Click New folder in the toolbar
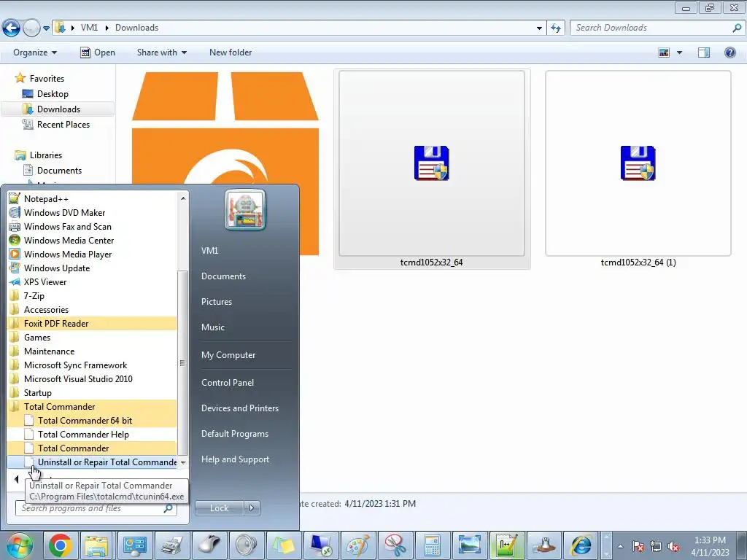 click(x=231, y=52)
